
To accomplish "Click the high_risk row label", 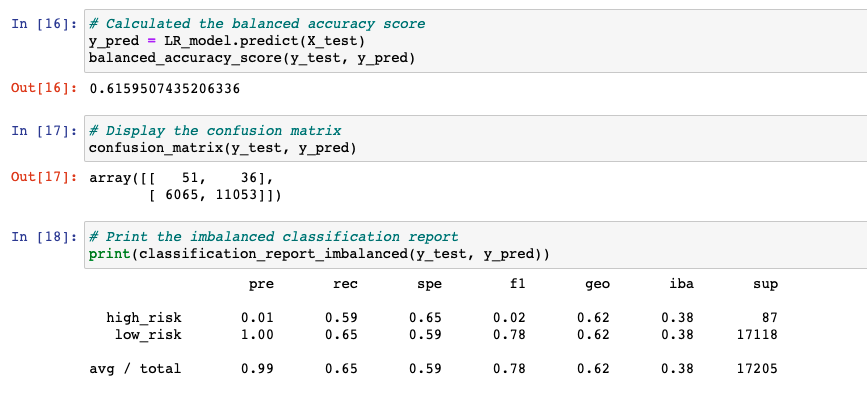I will coord(144,318).
